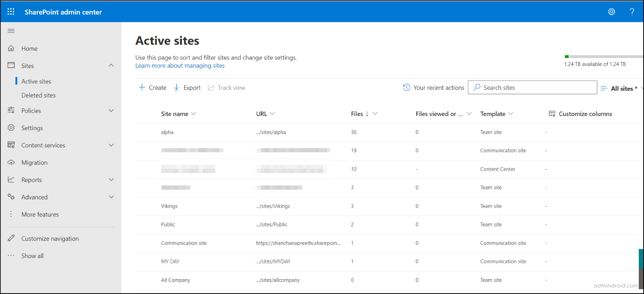The image size is (644, 294).
Task: Go to Active sites in navigation
Action: click(36, 81)
